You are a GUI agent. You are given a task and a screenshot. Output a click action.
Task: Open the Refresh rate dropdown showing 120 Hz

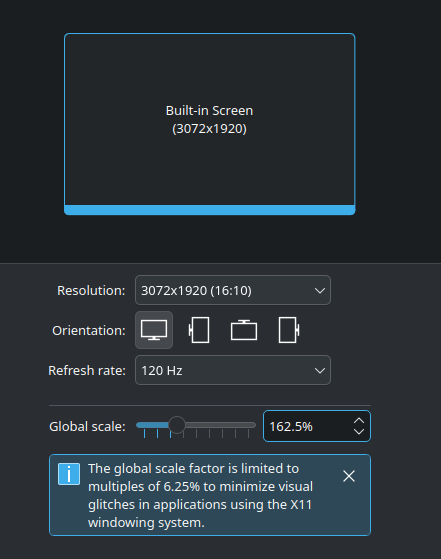[233, 370]
